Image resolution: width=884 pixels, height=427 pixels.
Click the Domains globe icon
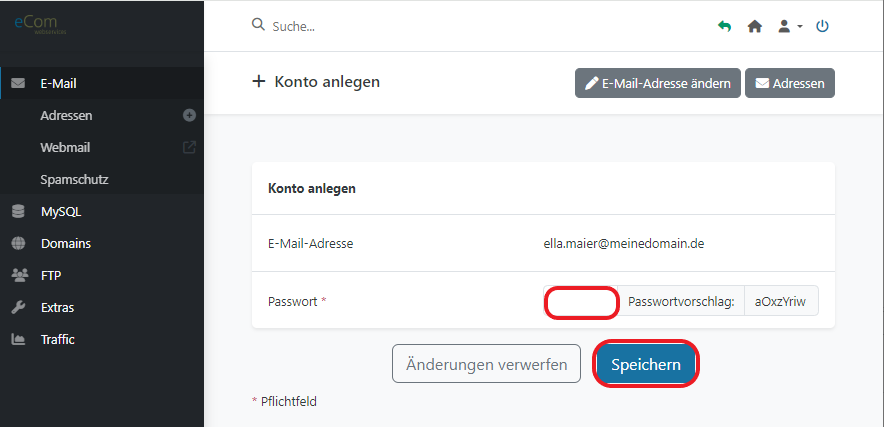tap(18, 243)
